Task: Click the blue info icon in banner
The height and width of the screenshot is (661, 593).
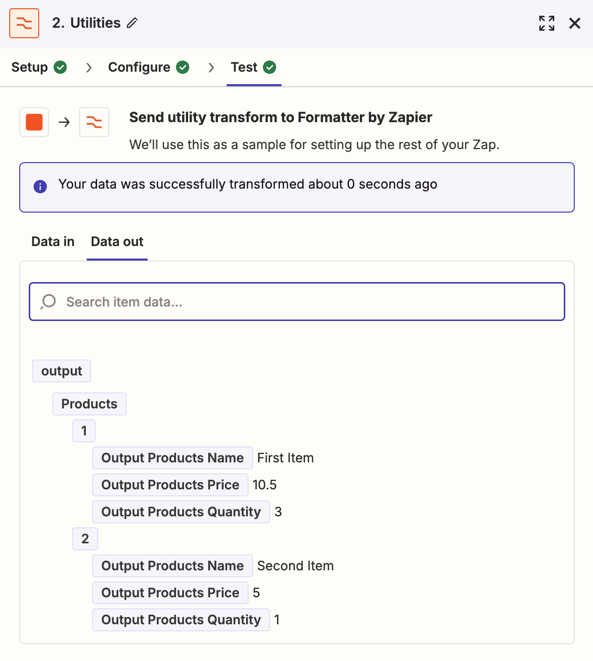Action: 40,186
